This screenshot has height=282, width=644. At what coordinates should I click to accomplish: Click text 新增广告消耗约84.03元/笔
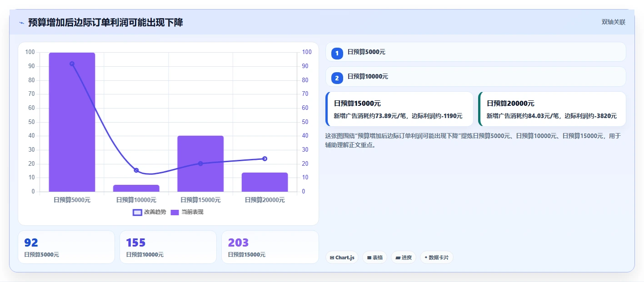[523, 116]
